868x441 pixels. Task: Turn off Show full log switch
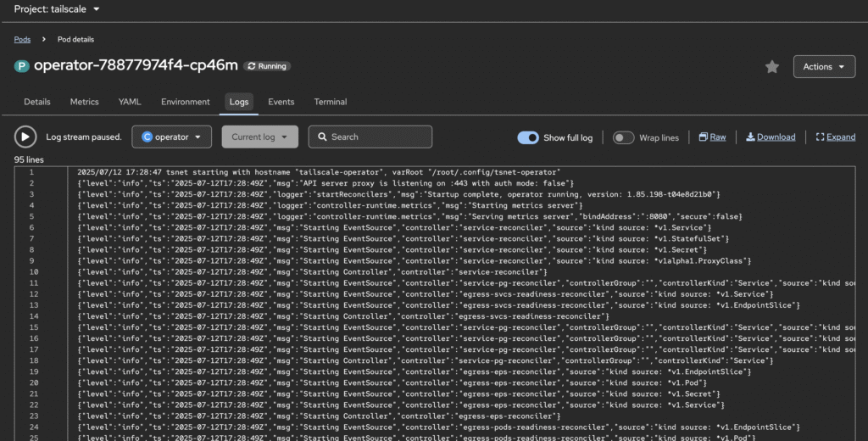528,137
